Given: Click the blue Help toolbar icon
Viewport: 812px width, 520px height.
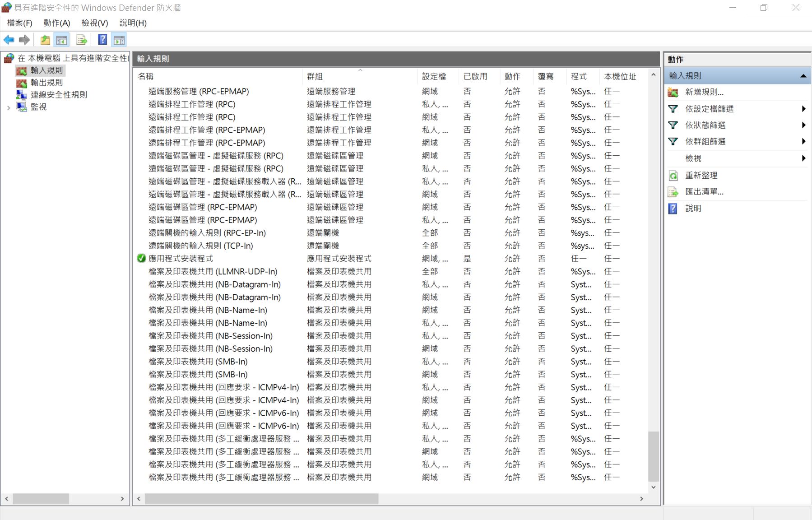Looking at the screenshot, I should (x=102, y=40).
